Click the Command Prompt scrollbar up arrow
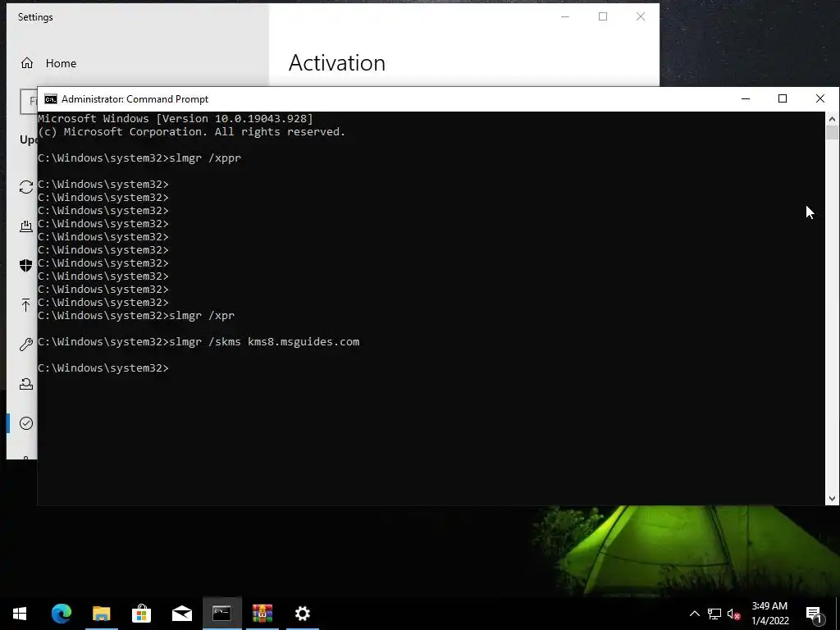The height and width of the screenshot is (630, 840). click(x=832, y=119)
